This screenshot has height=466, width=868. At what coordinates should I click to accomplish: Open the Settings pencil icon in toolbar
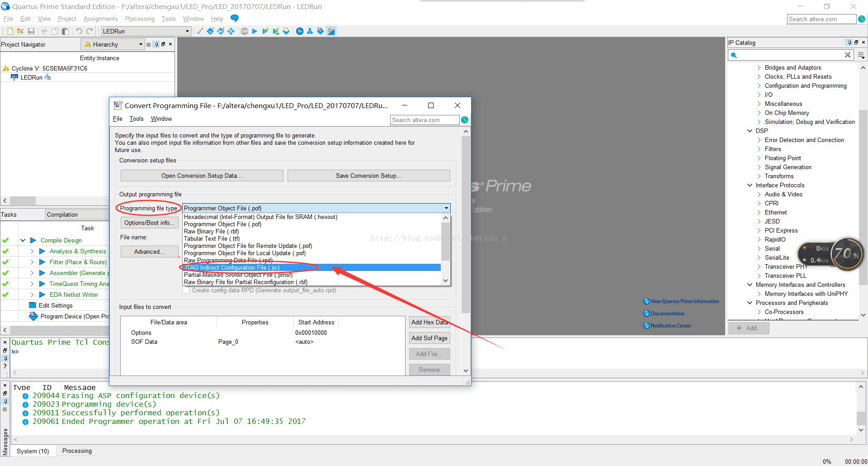tap(200, 31)
